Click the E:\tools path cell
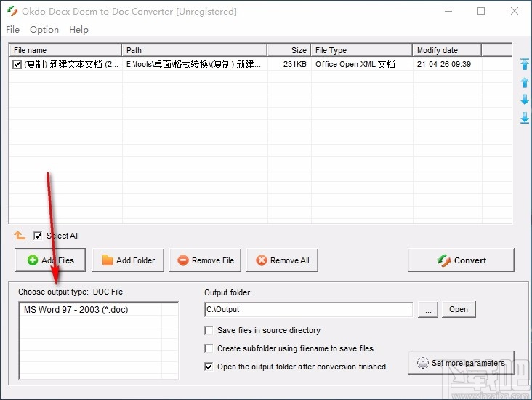Viewport: 532px width, 400px height. (193, 64)
